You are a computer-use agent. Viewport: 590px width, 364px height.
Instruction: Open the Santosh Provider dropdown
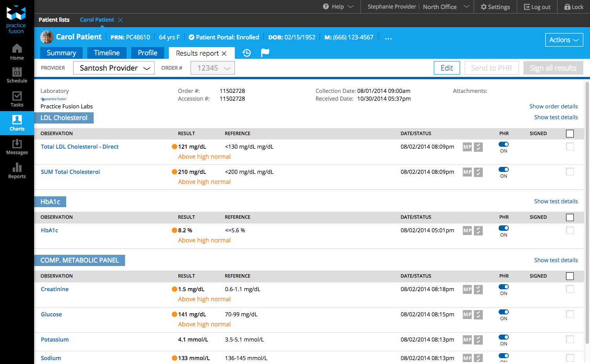tap(114, 68)
